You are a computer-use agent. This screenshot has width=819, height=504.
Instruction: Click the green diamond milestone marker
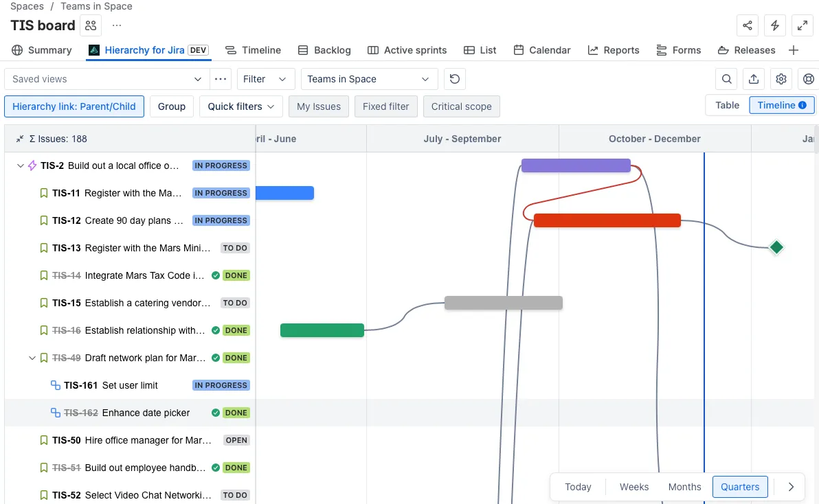point(776,247)
